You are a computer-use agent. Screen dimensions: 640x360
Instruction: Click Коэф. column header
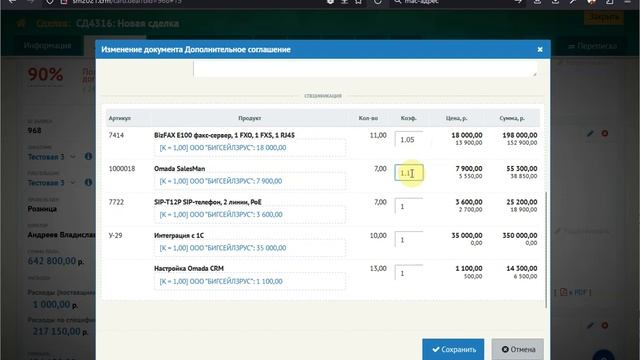click(x=408, y=118)
